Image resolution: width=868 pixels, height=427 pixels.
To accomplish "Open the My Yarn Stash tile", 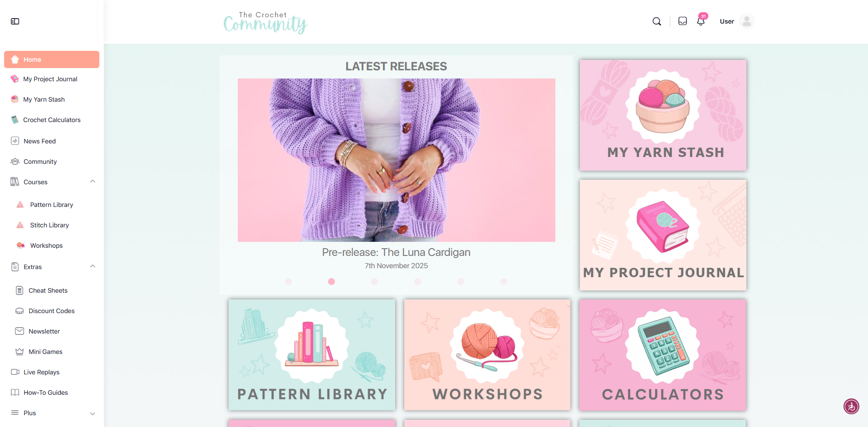I will coord(663,115).
